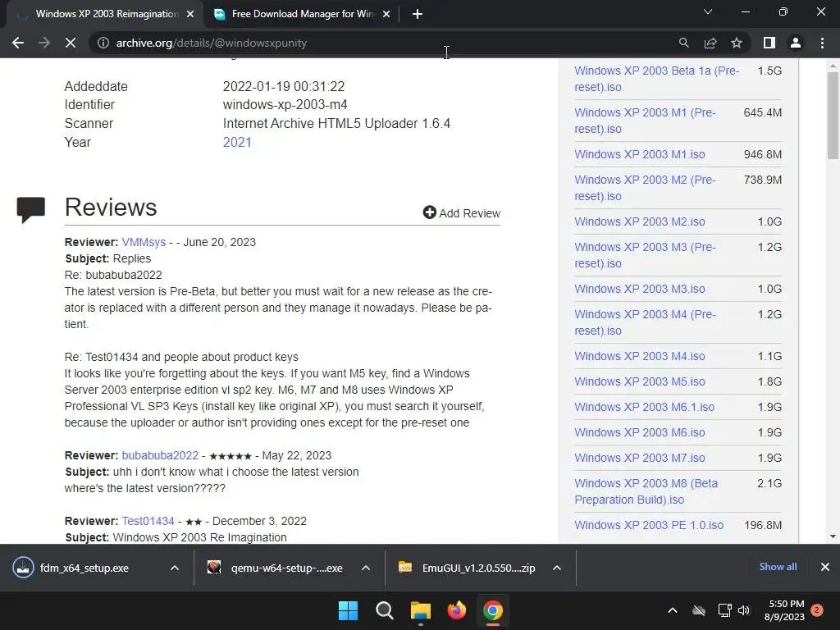Screen dimensions: 840x630
Task: Close the Windows XP 2003 Reimagination tab
Action: (190, 14)
